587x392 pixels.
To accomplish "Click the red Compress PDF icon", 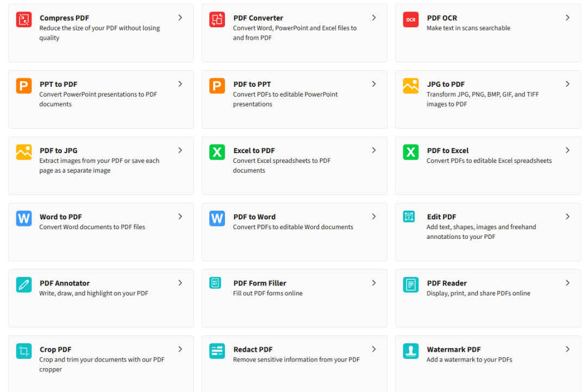I will tap(24, 20).
